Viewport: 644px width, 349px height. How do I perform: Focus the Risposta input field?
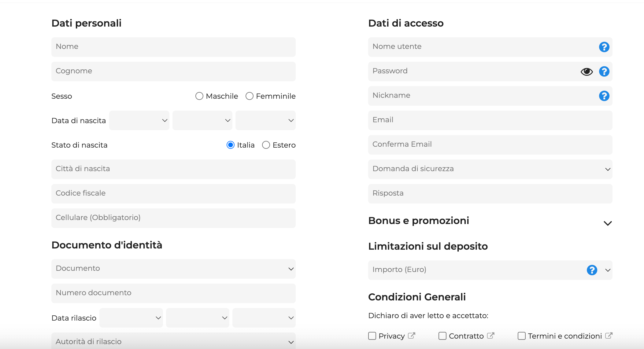tap(490, 194)
